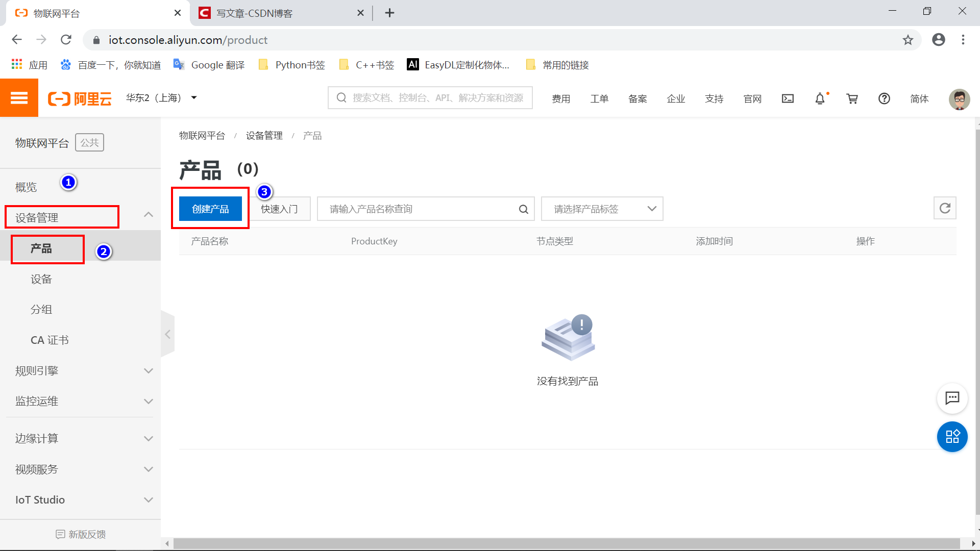Open user avatar profile menu

959,98
